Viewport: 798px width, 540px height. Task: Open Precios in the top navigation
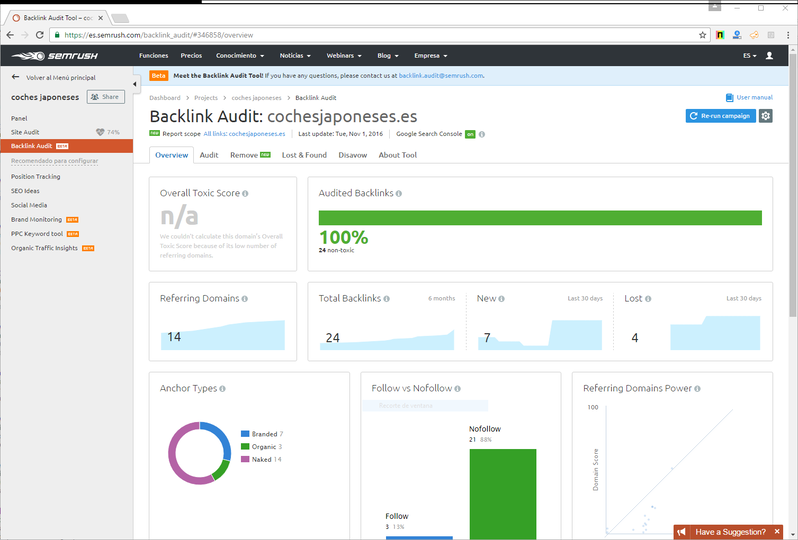pyautogui.click(x=191, y=55)
